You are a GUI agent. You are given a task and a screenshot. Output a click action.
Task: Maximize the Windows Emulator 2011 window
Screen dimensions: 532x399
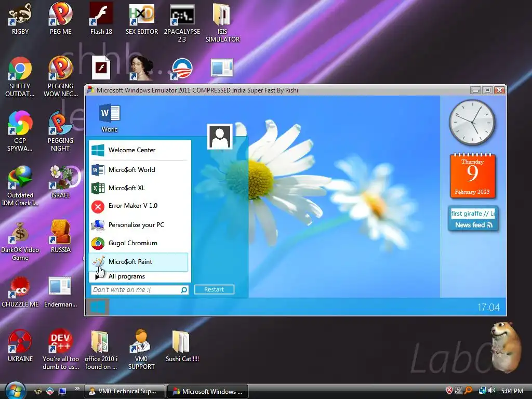click(x=487, y=90)
